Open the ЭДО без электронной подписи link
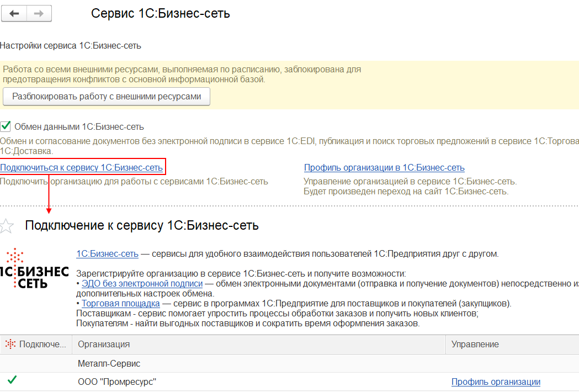The height and width of the screenshot is (392, 579). pyautogui.click(x=142, y=284)
